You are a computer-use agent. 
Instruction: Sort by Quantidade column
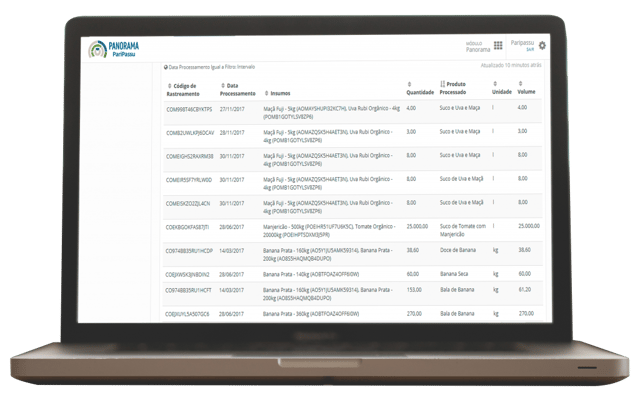(420, 89)
